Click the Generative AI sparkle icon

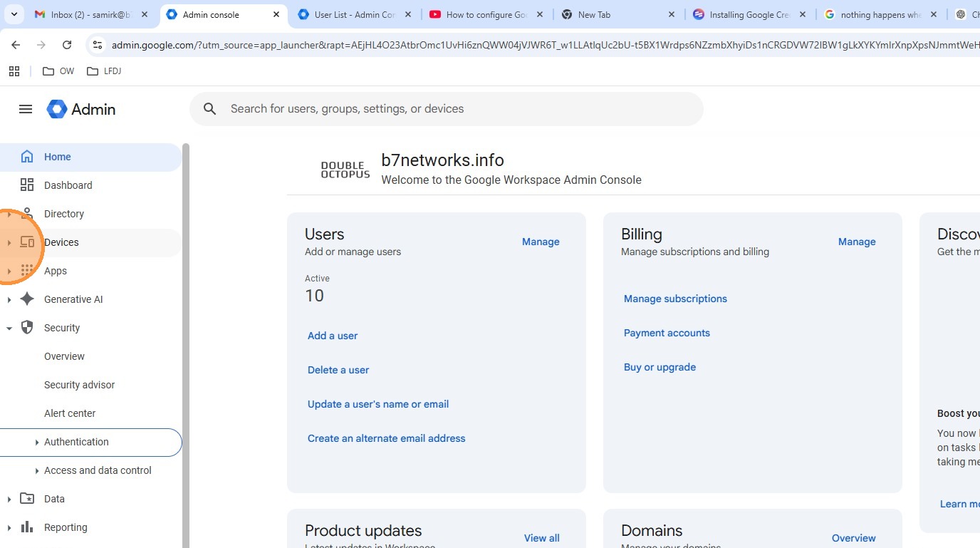(x=27, y=299)
